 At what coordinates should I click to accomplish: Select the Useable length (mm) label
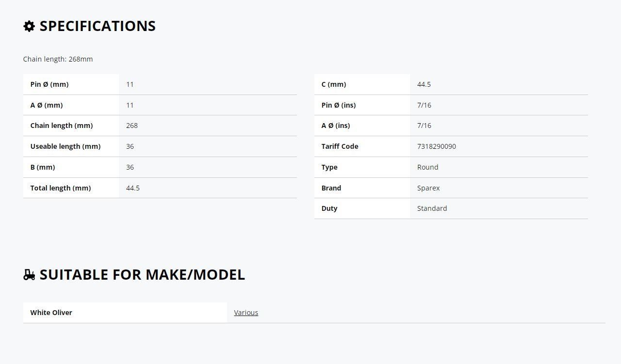(65, 146)
